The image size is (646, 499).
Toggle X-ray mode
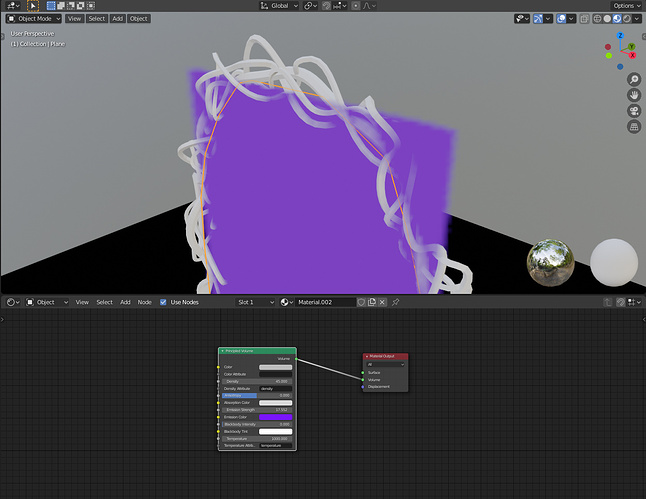[x=584, y=19]
